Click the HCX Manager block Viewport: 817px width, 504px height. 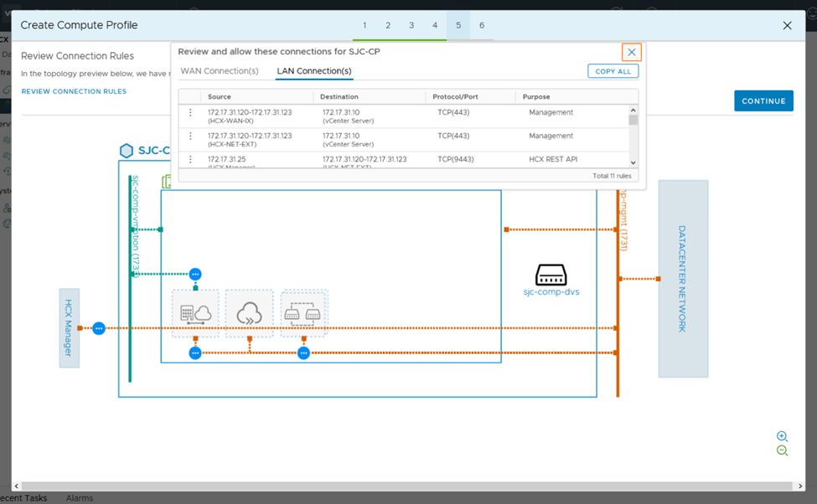click(70, 328)
